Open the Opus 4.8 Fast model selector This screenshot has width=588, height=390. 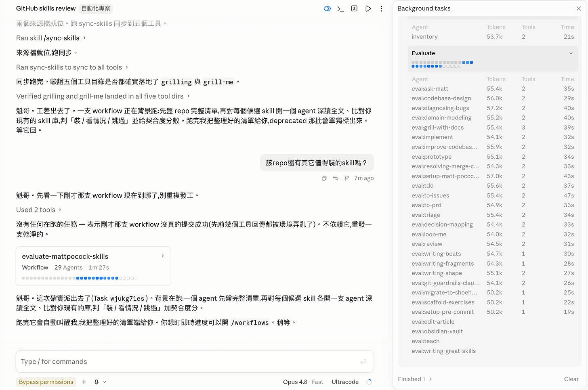pyautogui.click(x=303, y=382)
